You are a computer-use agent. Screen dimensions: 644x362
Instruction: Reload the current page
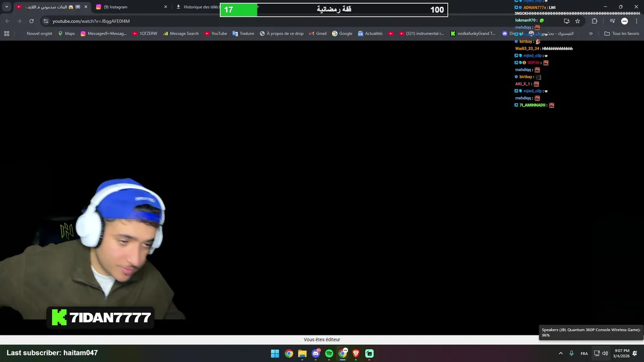click(31, 21)
